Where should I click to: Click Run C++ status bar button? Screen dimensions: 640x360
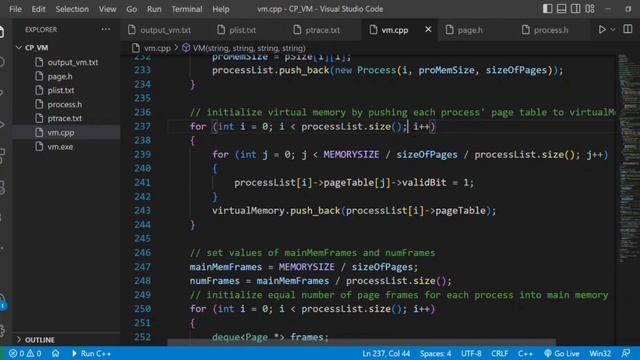[91, 353]
